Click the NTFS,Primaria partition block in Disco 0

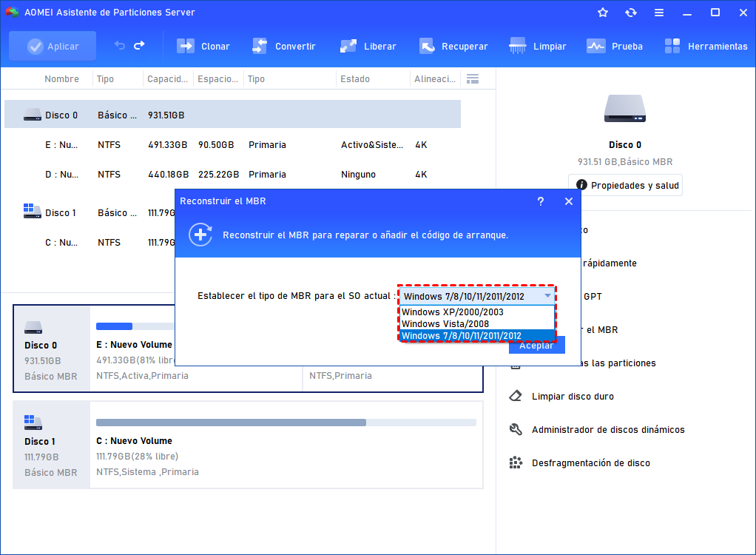click(x=393, y=378)
